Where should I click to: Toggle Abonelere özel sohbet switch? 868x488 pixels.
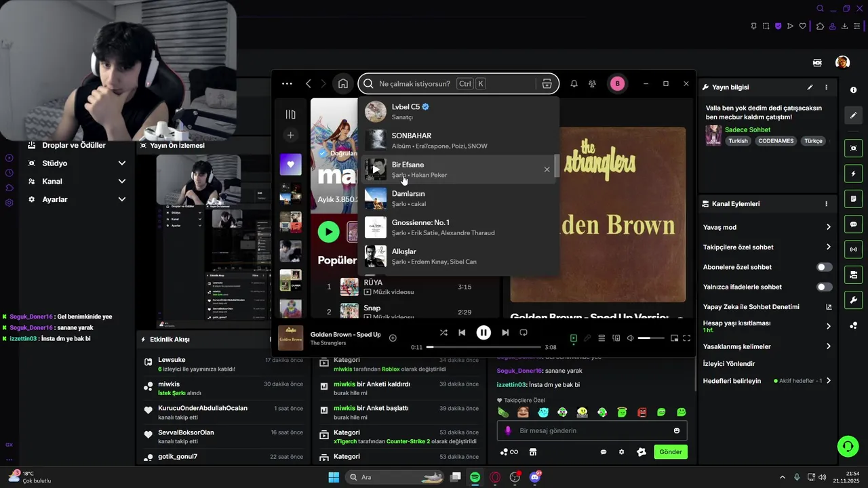[824, 267]
